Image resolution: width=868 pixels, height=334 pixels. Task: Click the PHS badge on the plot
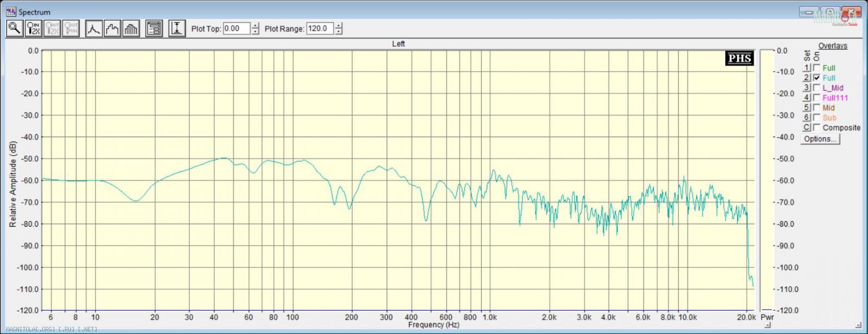point(739,58)
